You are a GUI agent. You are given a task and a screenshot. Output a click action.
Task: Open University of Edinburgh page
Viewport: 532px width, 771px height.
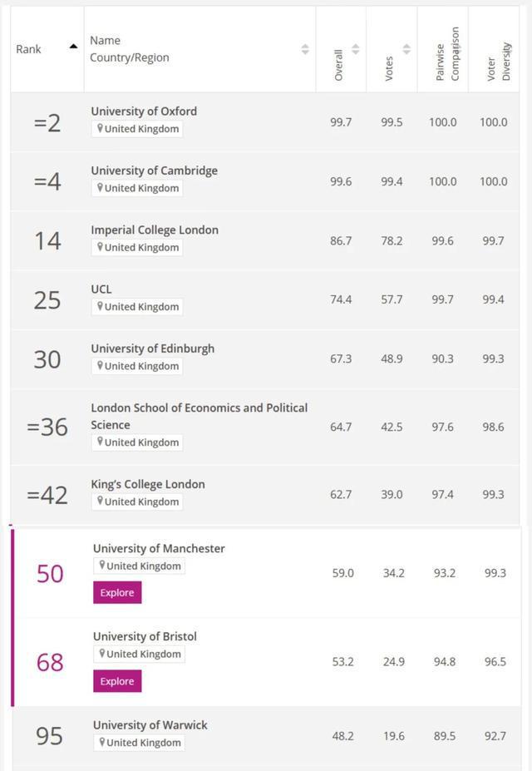click(153, 348)
